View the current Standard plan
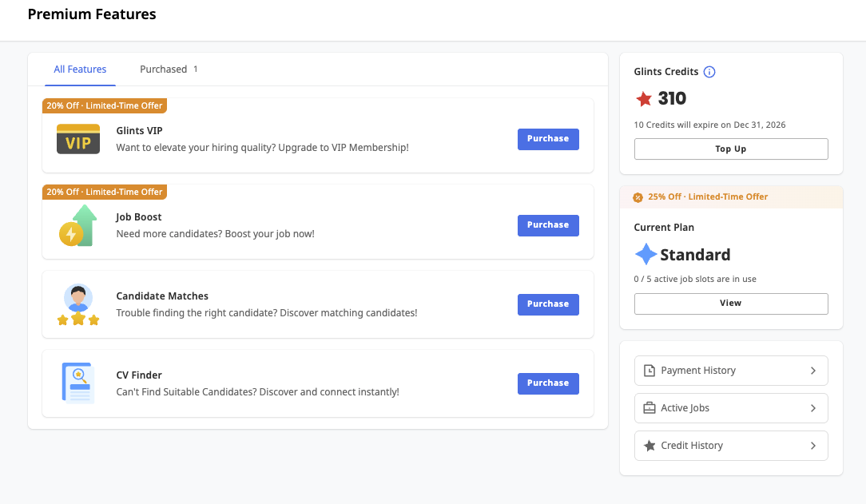866x504 pixels. 731,304
